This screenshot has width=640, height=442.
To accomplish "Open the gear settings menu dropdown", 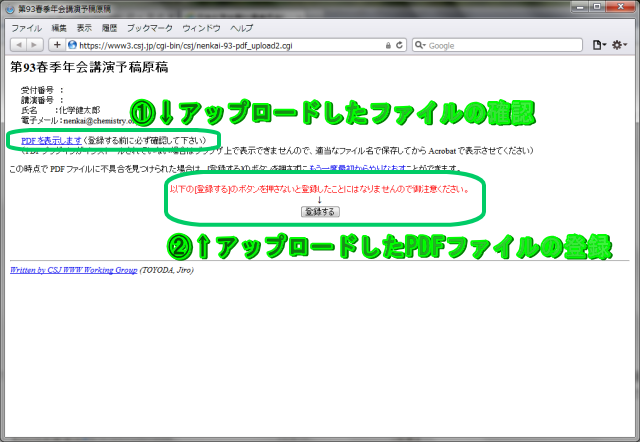I will tap(620, 45).
